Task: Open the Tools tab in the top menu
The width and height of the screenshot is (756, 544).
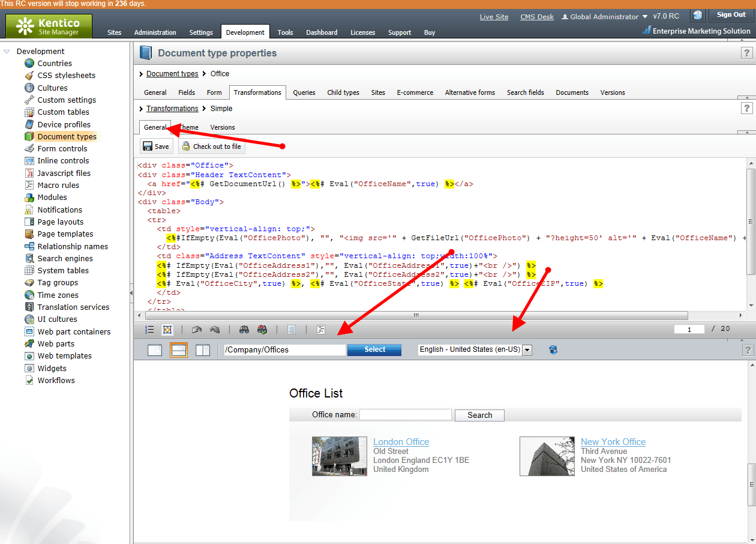Action: click(x=286, y=32)
